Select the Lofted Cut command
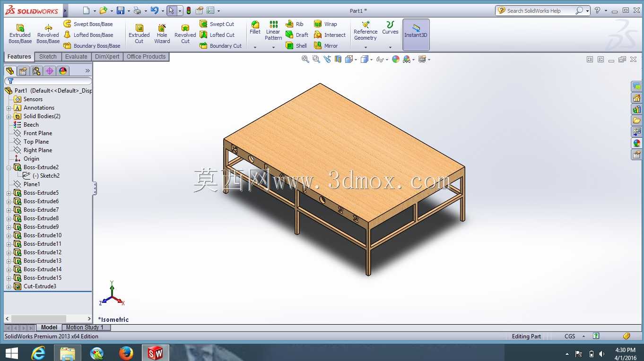Viewport: 644px width, 361px height. pos(217,35)
